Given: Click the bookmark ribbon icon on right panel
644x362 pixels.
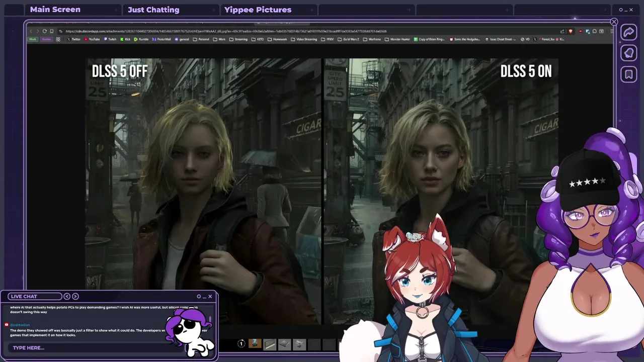Looking at the screenshot, I should 628,74.
